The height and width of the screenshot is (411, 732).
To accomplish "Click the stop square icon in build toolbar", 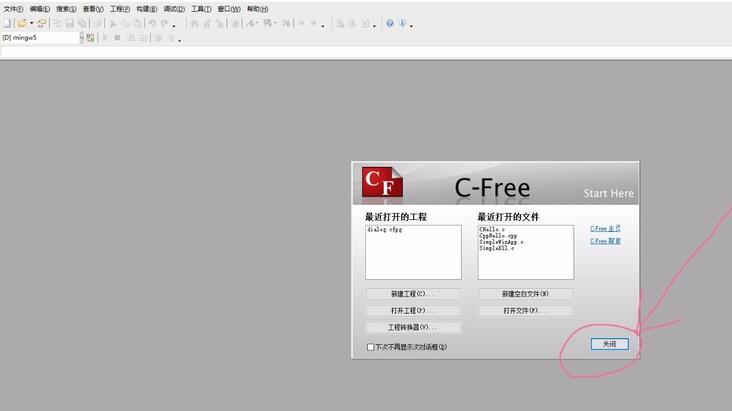I will [x=117, y=37].
